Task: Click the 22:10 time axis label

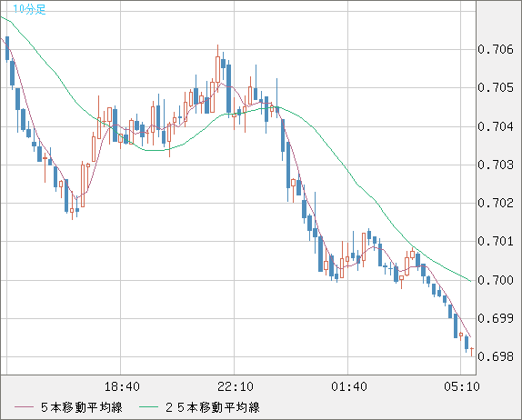Action: pos(236,386)
